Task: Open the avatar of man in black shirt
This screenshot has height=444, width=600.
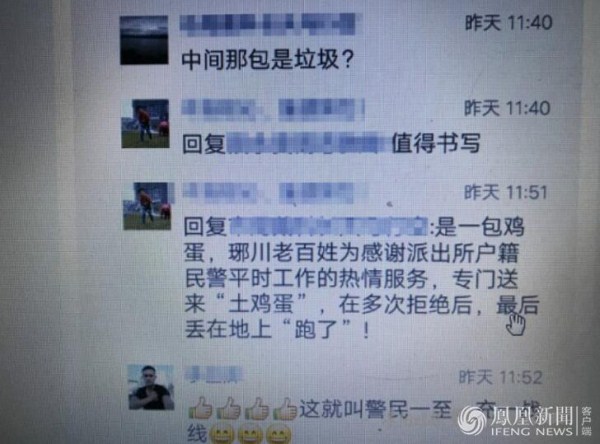Action: click(151, 387)
